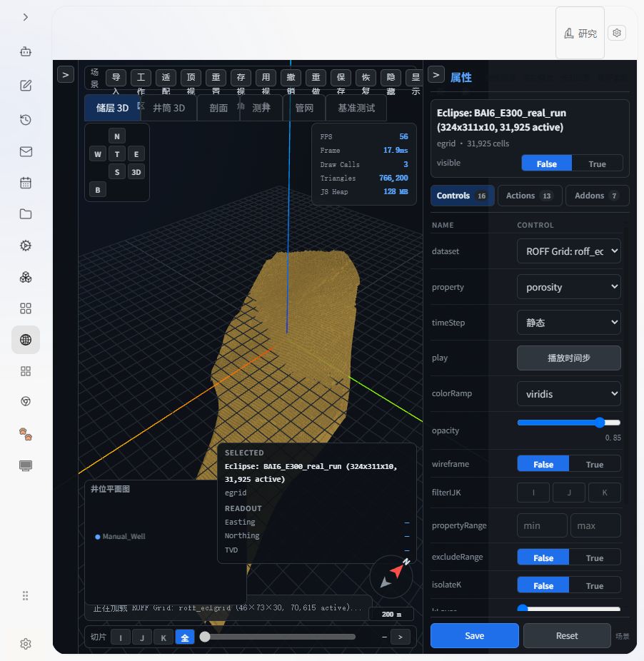Open the Actions tab

(529, 196)
